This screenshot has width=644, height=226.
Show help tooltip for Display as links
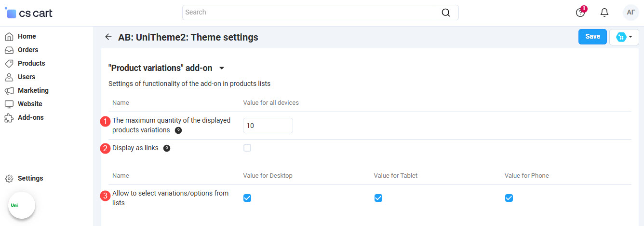pyautogui.click(x=167, y=148)
